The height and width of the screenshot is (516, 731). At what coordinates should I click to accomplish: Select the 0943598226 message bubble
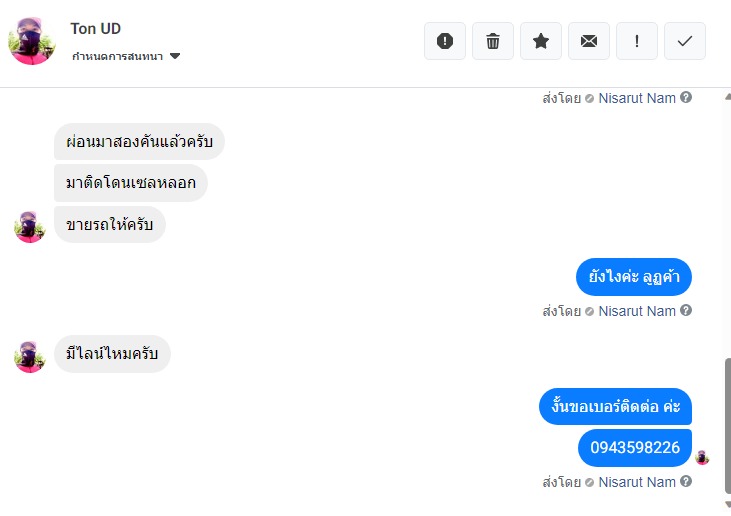point(634,448)
